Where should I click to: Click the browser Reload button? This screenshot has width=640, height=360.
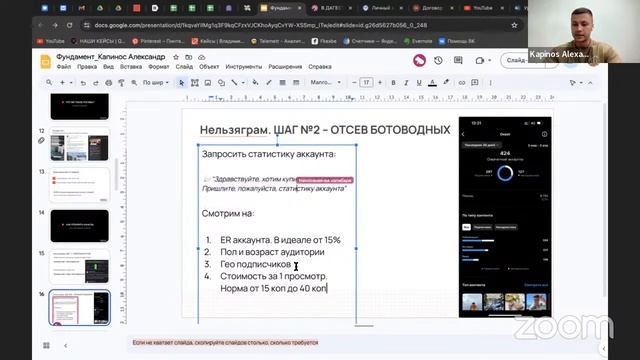(70, 25)
